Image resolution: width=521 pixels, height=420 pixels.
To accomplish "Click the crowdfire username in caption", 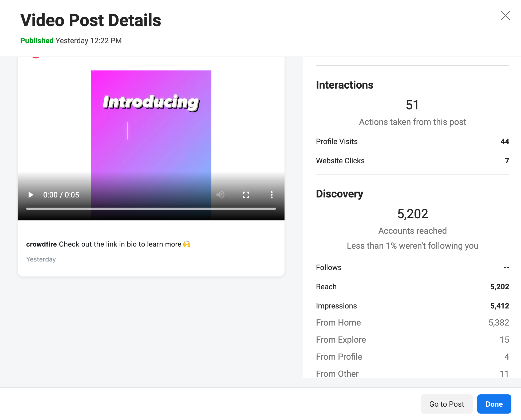I will (x=41, y=244).
